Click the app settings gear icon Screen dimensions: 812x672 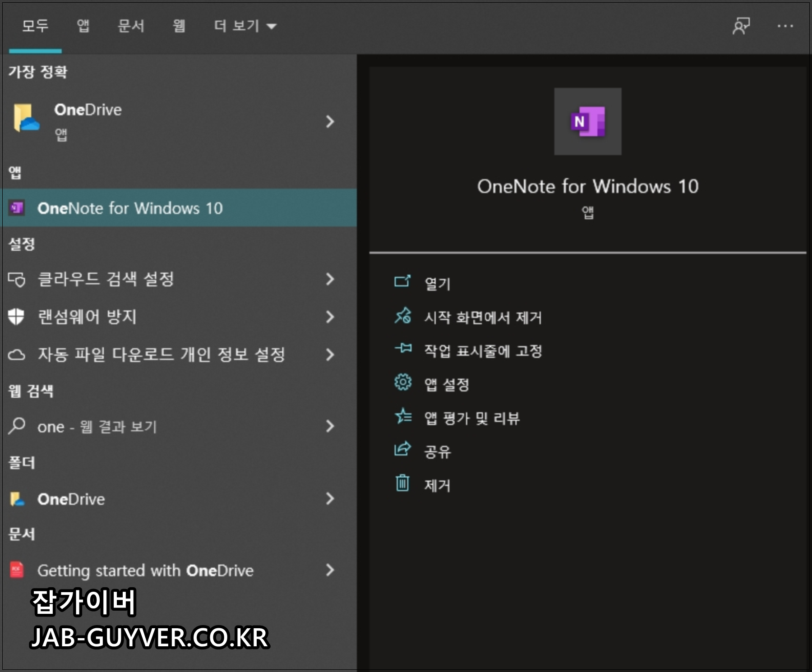[403, 382]
